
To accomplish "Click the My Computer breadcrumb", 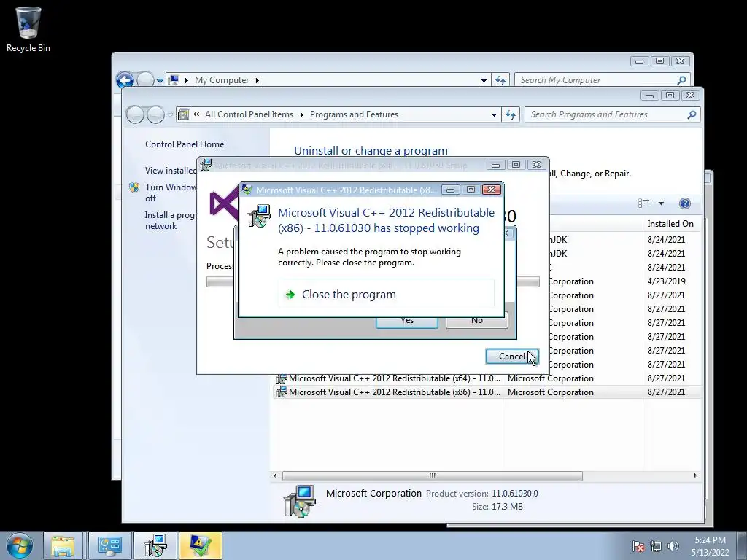I will pos(222,80).
